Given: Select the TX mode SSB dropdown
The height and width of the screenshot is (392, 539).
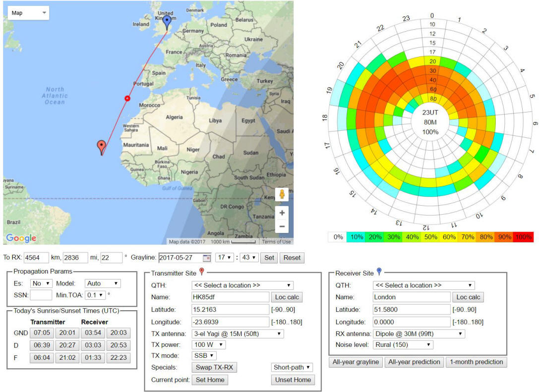Looking at the screenshot, I should point(204,356).
